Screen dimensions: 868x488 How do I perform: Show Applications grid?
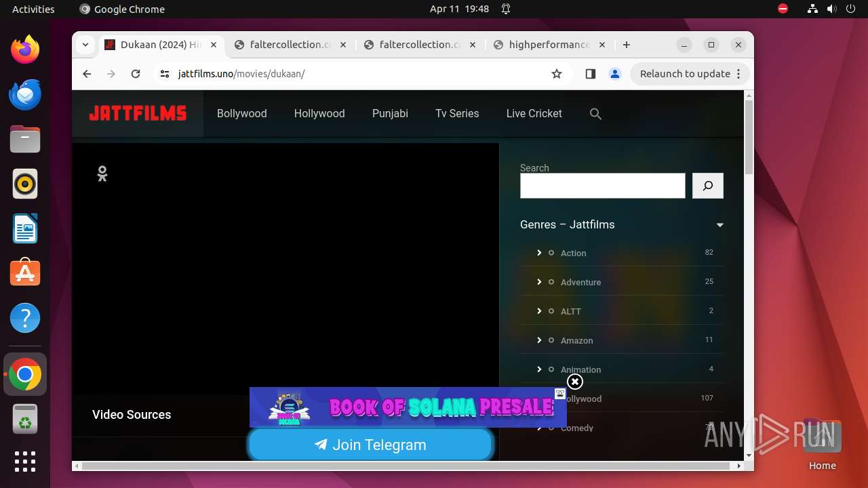point(25,462)
